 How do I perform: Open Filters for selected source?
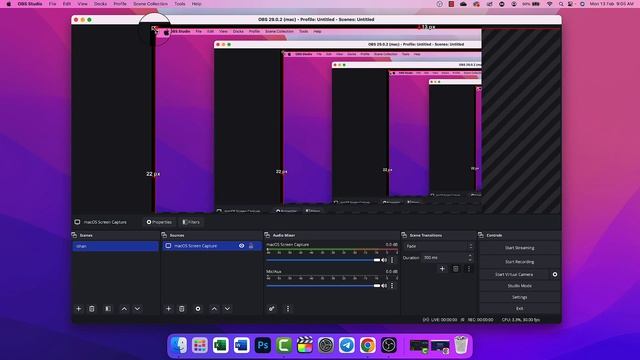(191, 222)
